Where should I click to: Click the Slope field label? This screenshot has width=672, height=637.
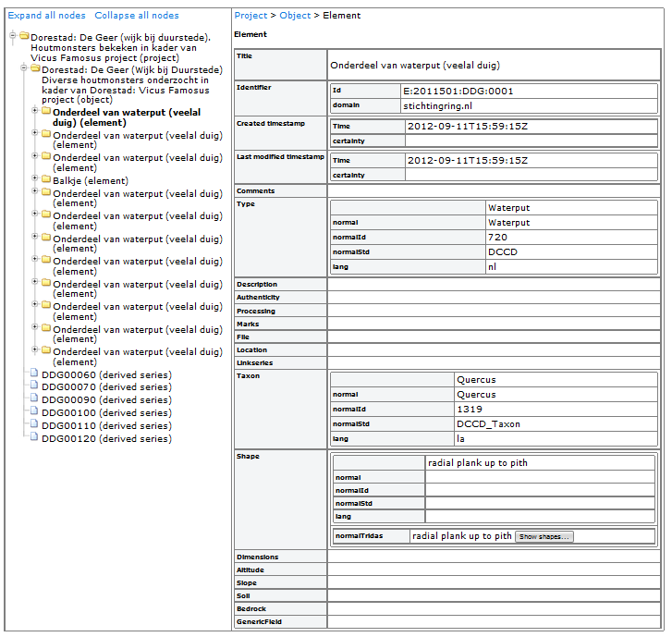click(247, 583)
